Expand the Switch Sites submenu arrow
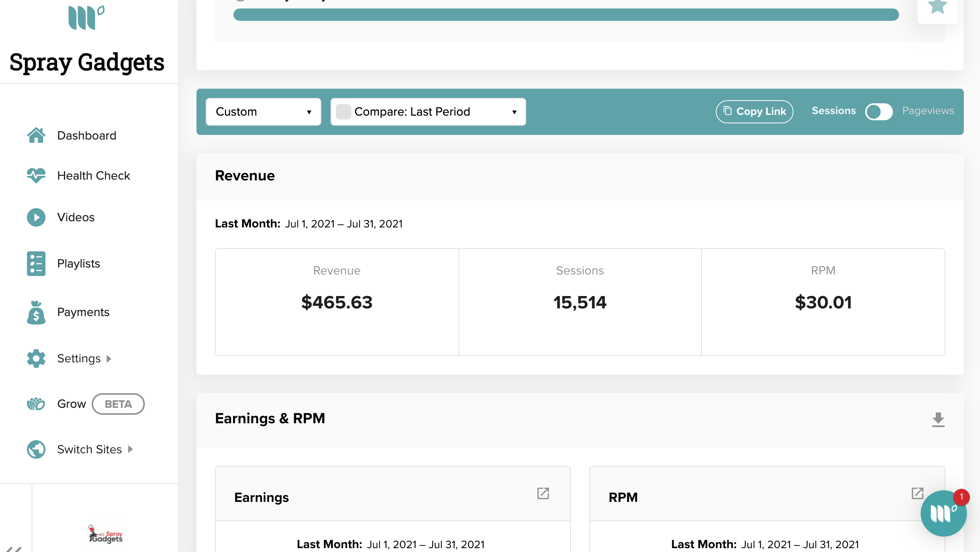980x552 pixels. (x=130, y=449)
